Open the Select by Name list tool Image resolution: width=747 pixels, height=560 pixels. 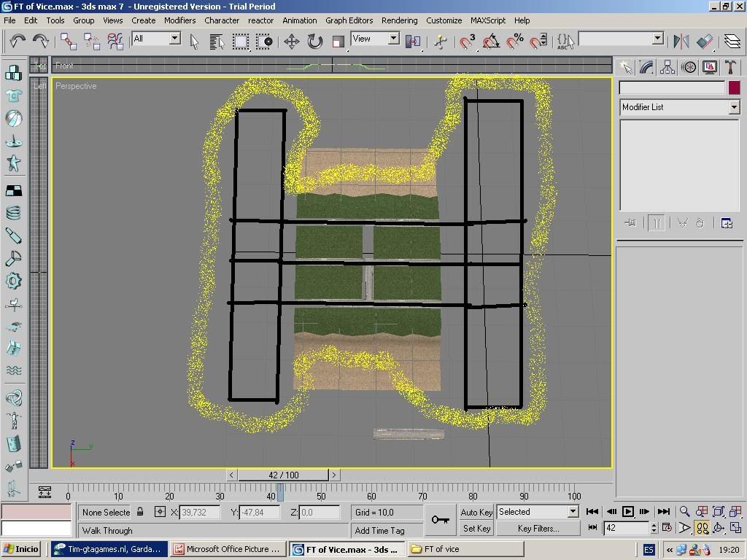coord(217,42)
